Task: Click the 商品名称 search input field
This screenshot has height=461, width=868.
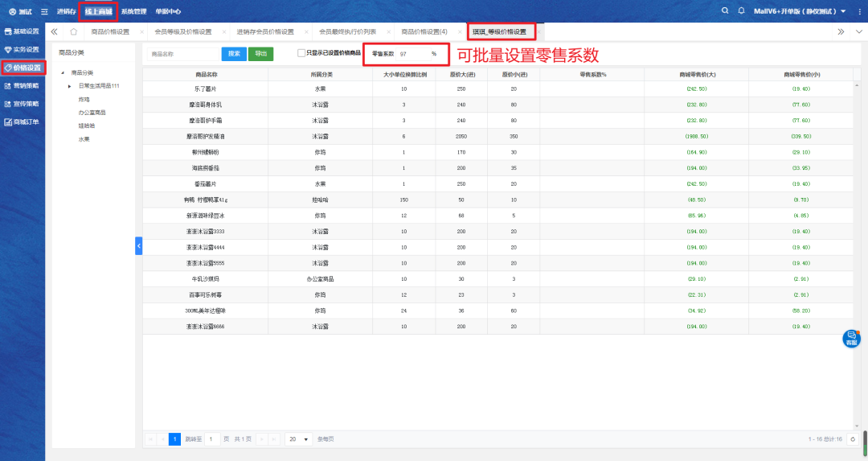Action: pyautogui.click(x=182, y=54)
